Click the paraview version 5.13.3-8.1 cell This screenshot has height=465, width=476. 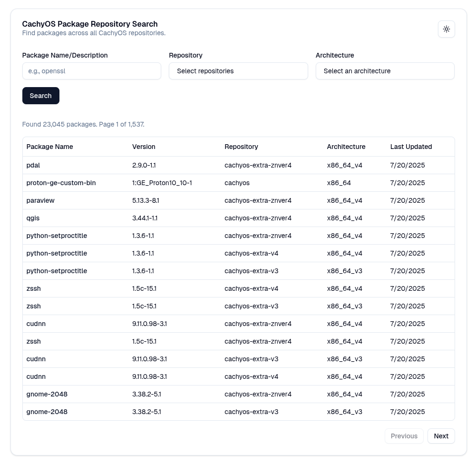pyautogui.click(x=146, y=200)
